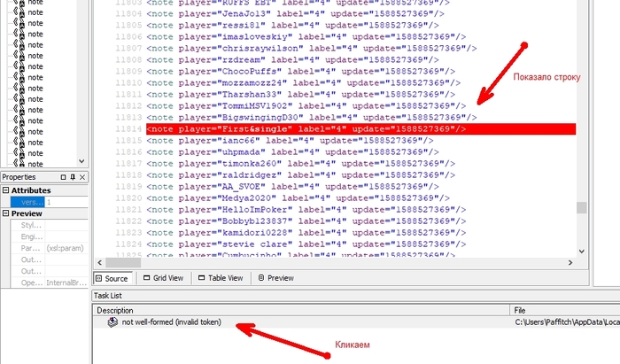The height and width of the screenshot is (364, 620).
Task: Click the line with player raldridgez
Action: pyautogui.click(x=300, y=174)
